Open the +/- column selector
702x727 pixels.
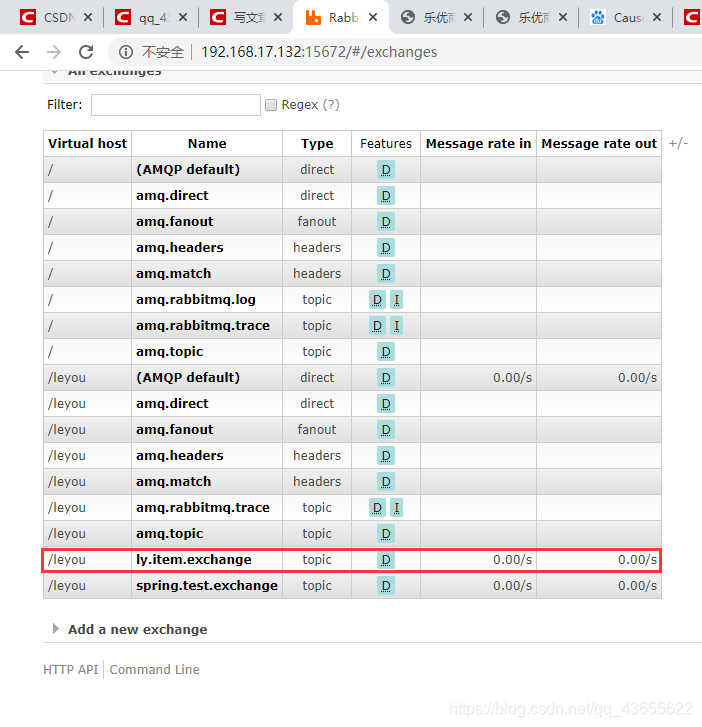[x=678, y=143]
